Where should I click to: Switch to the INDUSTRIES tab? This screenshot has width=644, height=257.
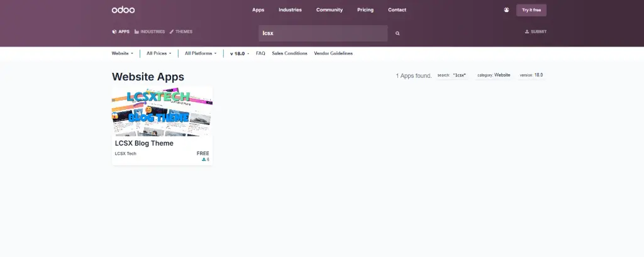150,31
